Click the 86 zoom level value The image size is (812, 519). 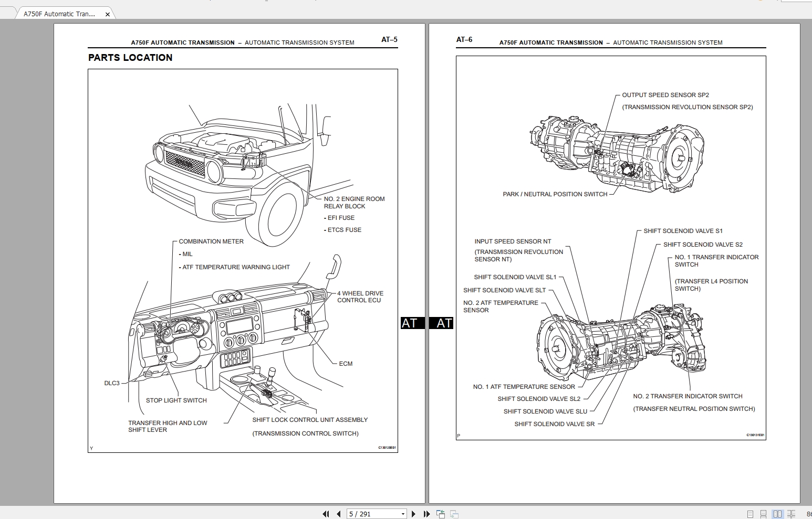(x=809, y=514)
